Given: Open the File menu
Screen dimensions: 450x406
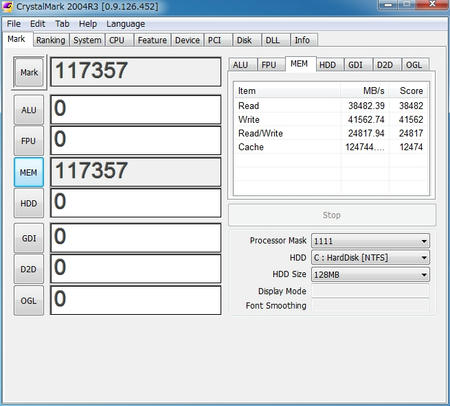Looking at the screenshot, I should click(x=14, y=24).
